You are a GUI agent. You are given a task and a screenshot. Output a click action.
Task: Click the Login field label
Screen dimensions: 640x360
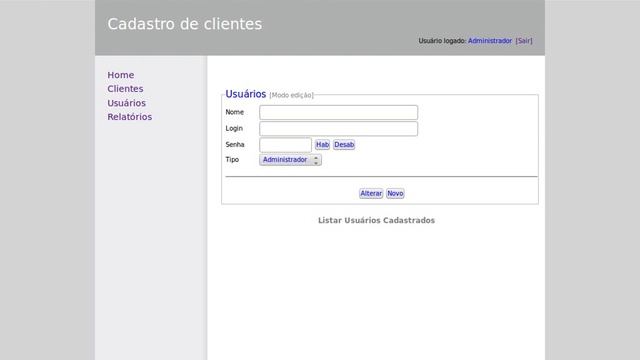coord(234,129)
